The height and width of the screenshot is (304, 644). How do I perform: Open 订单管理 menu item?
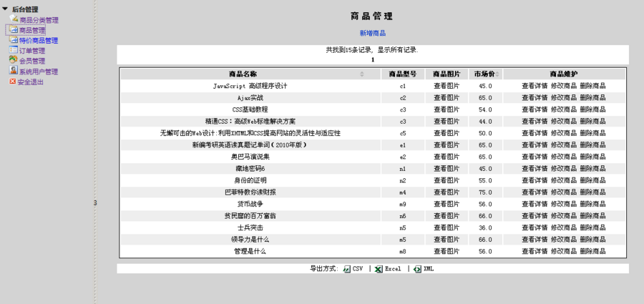tap(32, 51)
